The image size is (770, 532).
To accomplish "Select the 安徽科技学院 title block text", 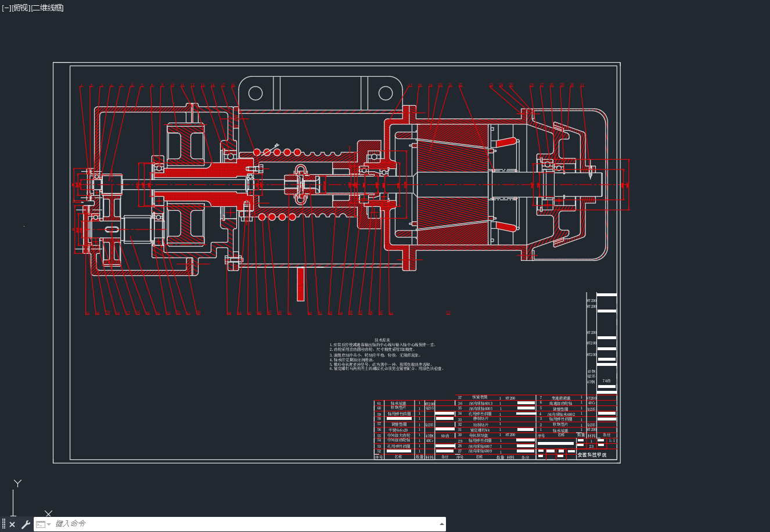I will tap(592, 455).
